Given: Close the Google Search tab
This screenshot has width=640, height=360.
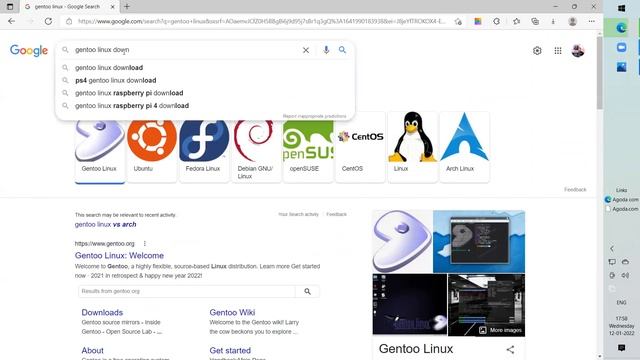Looking at the screenshot, I should coord(113,7).
